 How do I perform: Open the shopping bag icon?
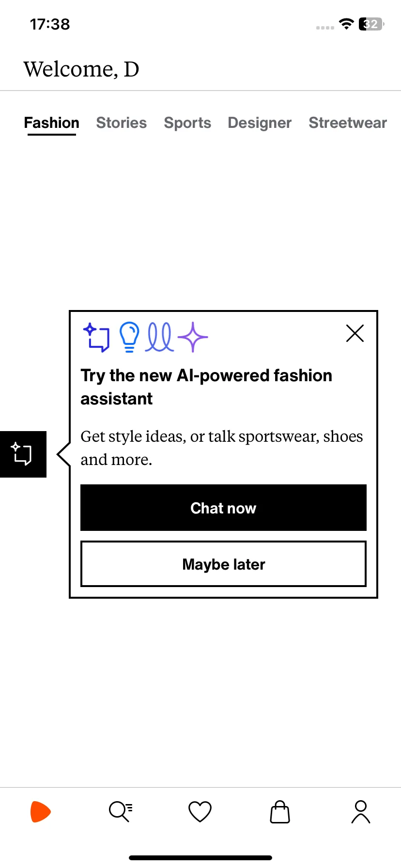[x=280, y=812]
